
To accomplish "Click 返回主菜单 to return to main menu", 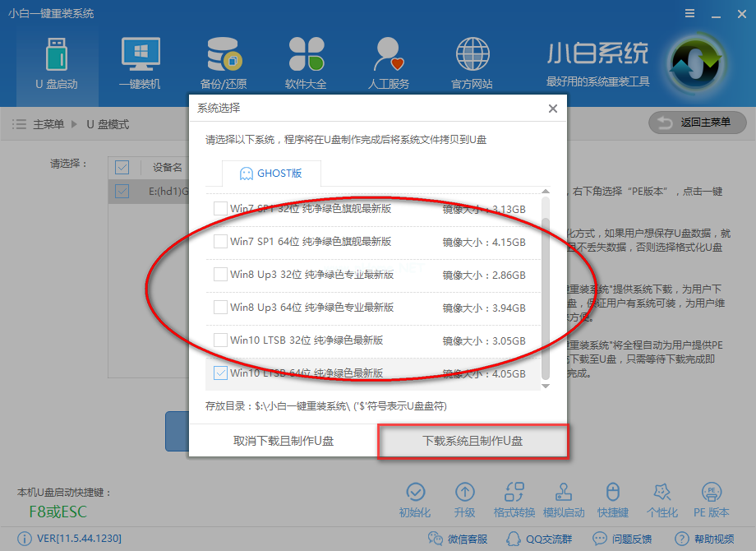I will coord(697,123).
